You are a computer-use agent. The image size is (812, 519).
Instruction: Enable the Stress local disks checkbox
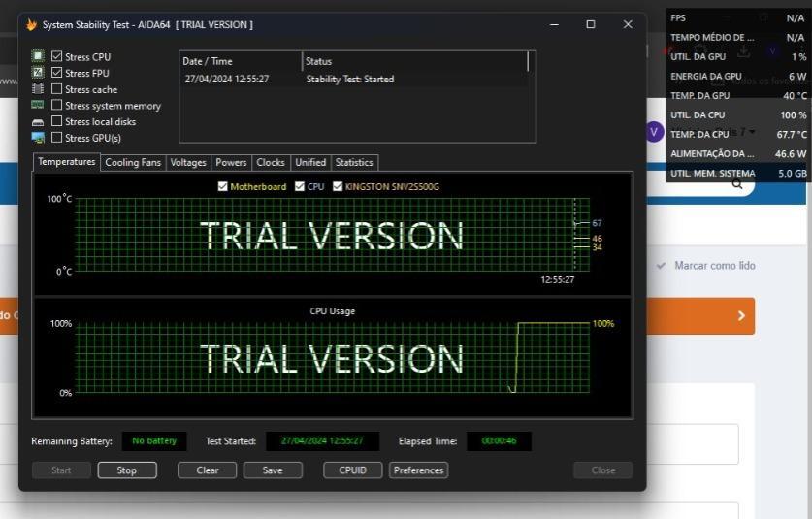coord(57,121)
